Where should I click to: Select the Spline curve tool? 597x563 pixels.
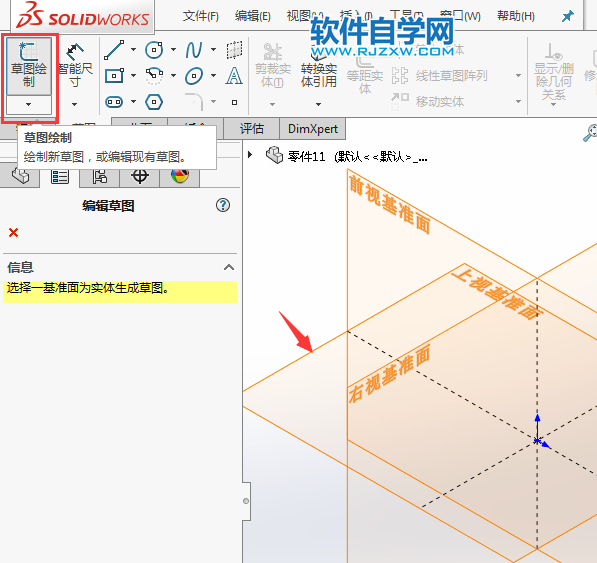[194, 50]
